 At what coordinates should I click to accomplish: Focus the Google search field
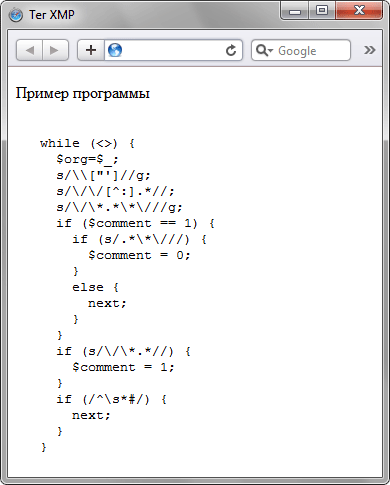[301, 50]
